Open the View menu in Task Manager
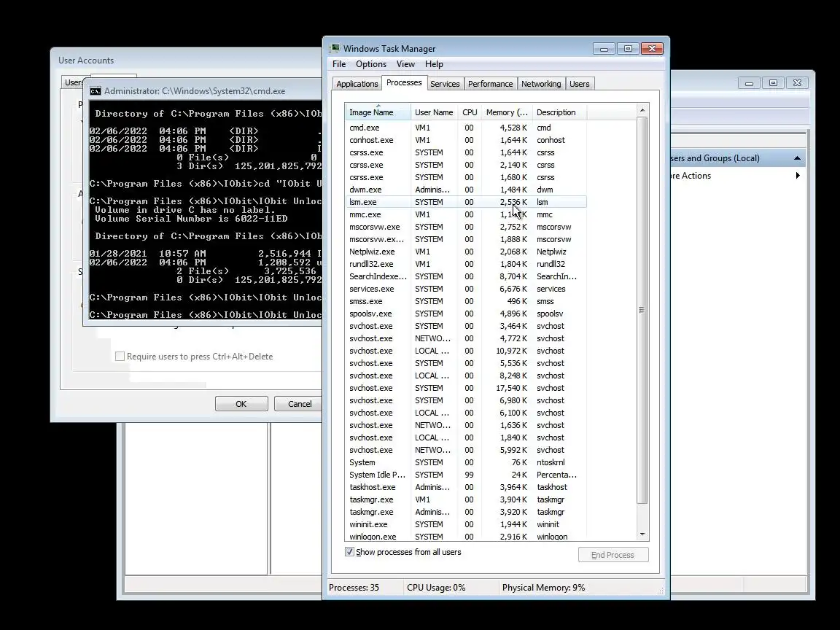 point(405,64)
